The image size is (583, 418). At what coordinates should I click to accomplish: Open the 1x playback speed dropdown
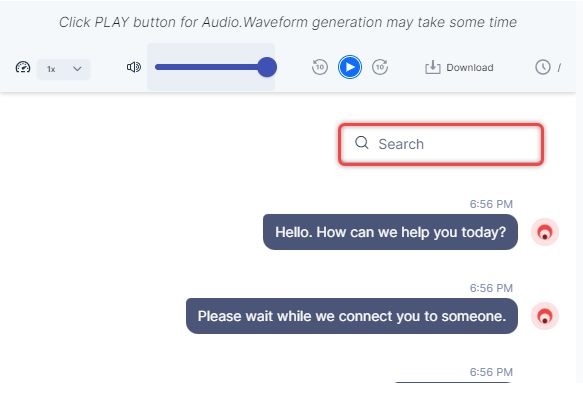63,69
